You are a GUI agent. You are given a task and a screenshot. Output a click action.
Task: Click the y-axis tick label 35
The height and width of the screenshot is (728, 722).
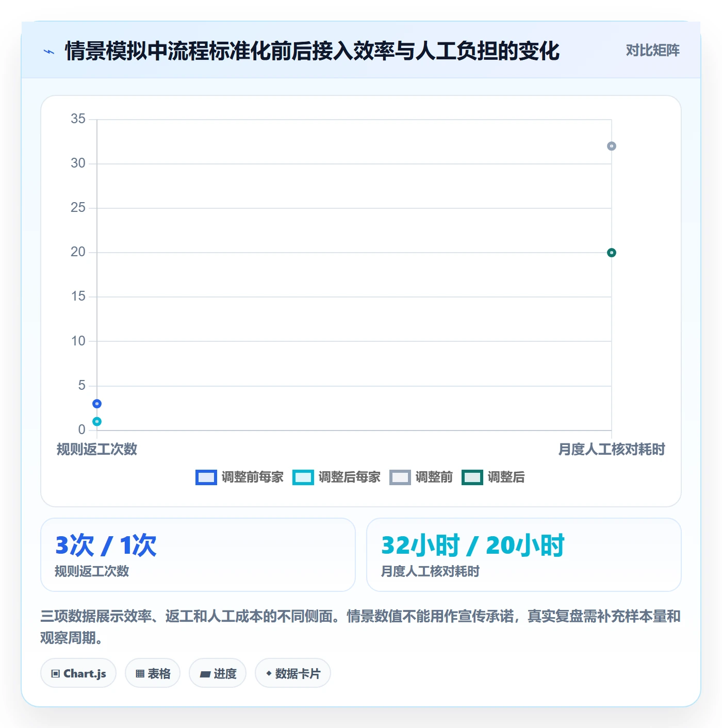[x=78, y=119]
